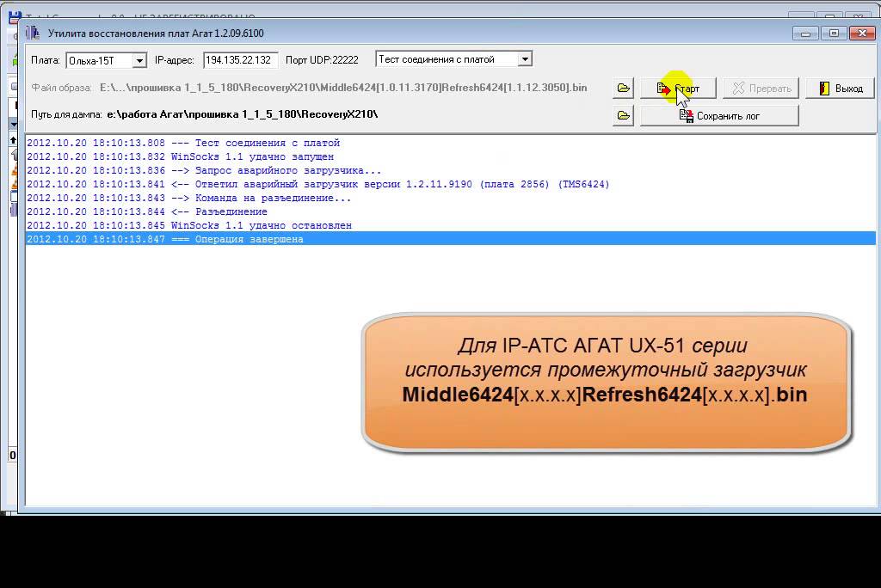This screenshot has width=881, height=588.
Task: Click the IP-адрес field 194.135.22.132
Action: (241, 60)
